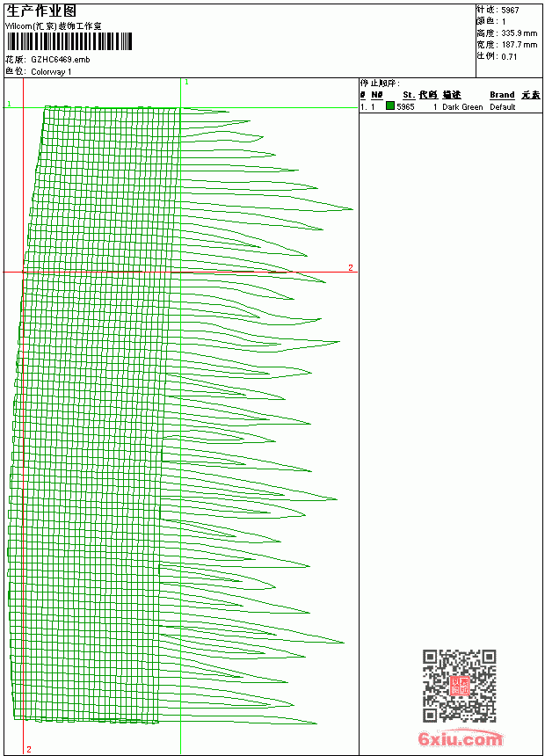Click the 生产作业图 title heading

click(x=41, y=11)
